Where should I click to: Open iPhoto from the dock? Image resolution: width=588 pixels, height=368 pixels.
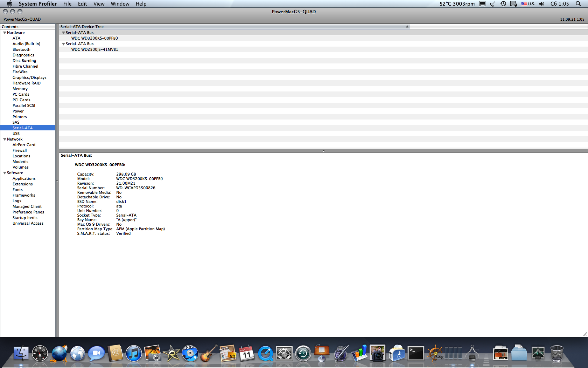[153, 353]
